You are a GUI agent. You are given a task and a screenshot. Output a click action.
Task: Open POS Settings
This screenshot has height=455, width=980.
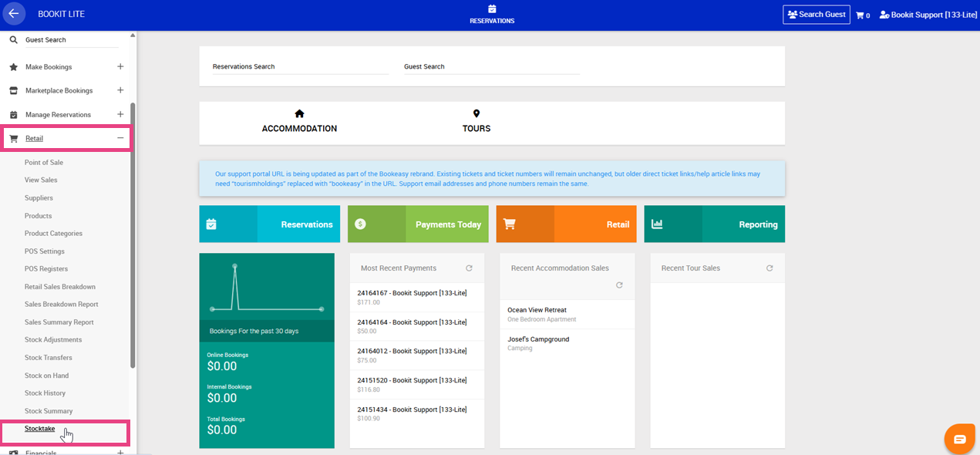pyautogui.click(x=45, y=251)
